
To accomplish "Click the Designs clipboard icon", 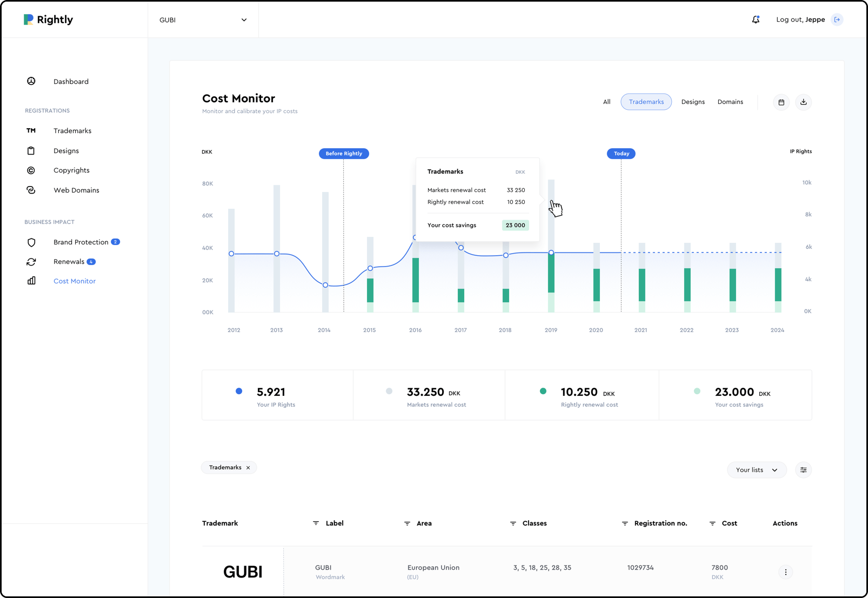I will [31, 151].
